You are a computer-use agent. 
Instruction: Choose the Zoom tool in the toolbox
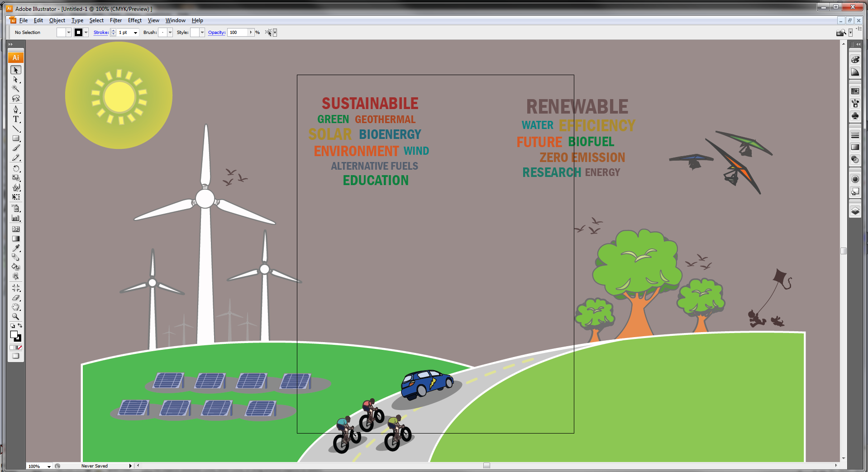[x=16, y=317]
